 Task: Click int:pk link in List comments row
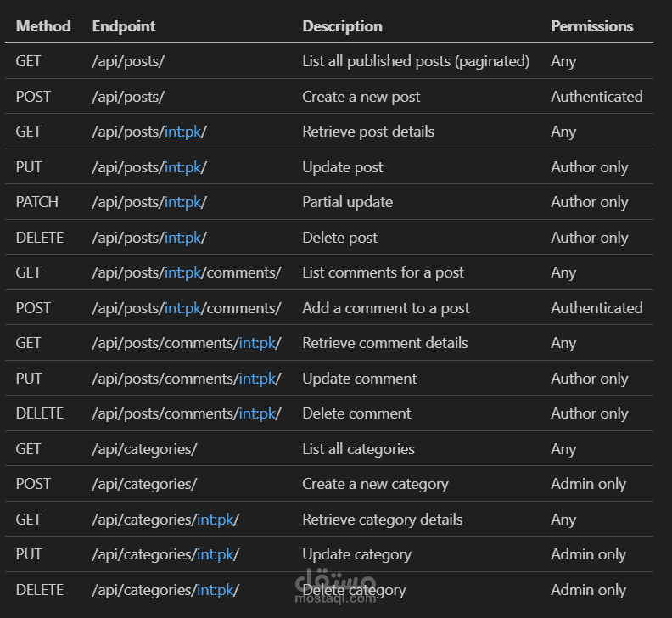[182, 273]
